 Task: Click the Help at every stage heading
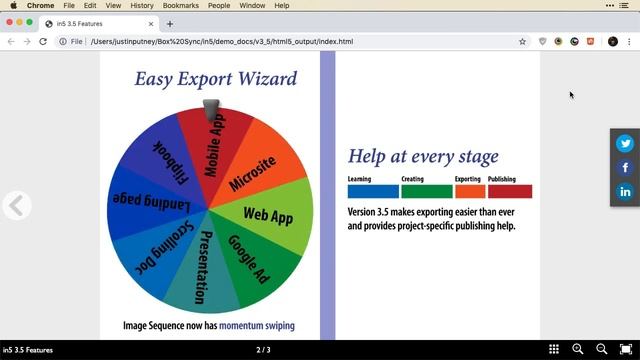(423, 156)
